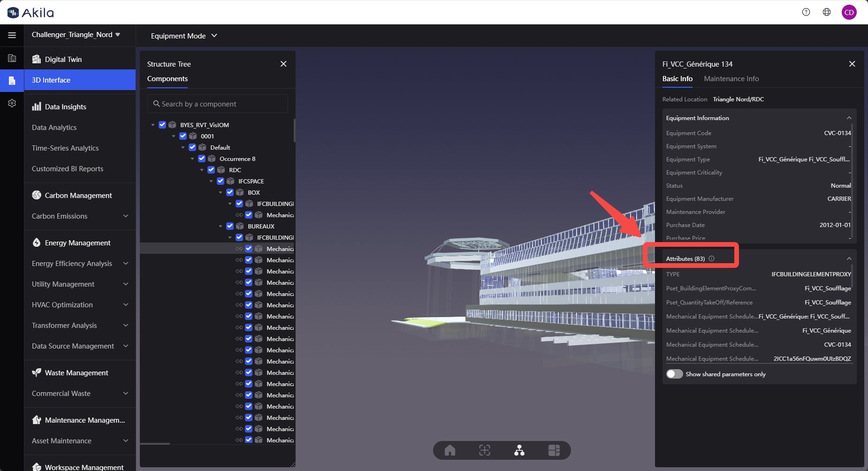This screenshot has height=471, width=868.
Task: Click the layout grid icon in bottom toolbar
Action: click(x=554, y=450)
